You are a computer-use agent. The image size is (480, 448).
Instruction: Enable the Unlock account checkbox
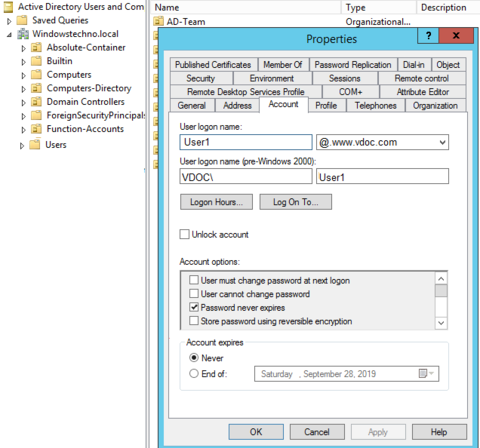(x=184, y=234)
